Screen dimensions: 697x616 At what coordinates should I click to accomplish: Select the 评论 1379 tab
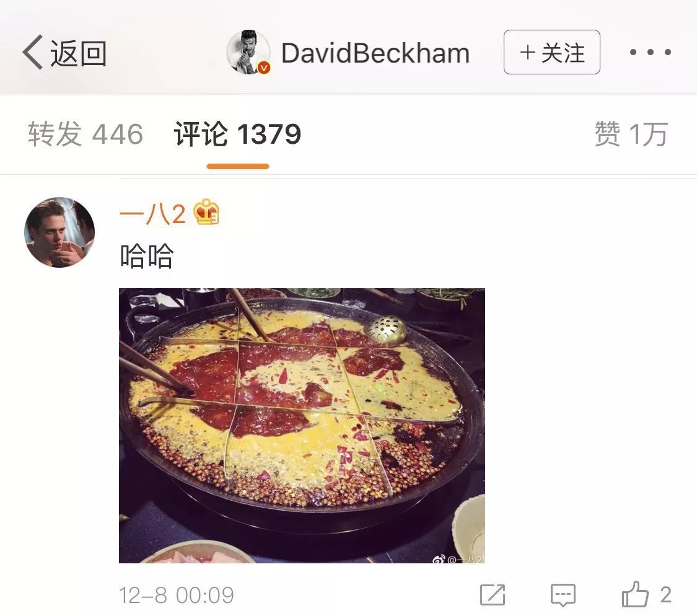click(237, 134)
